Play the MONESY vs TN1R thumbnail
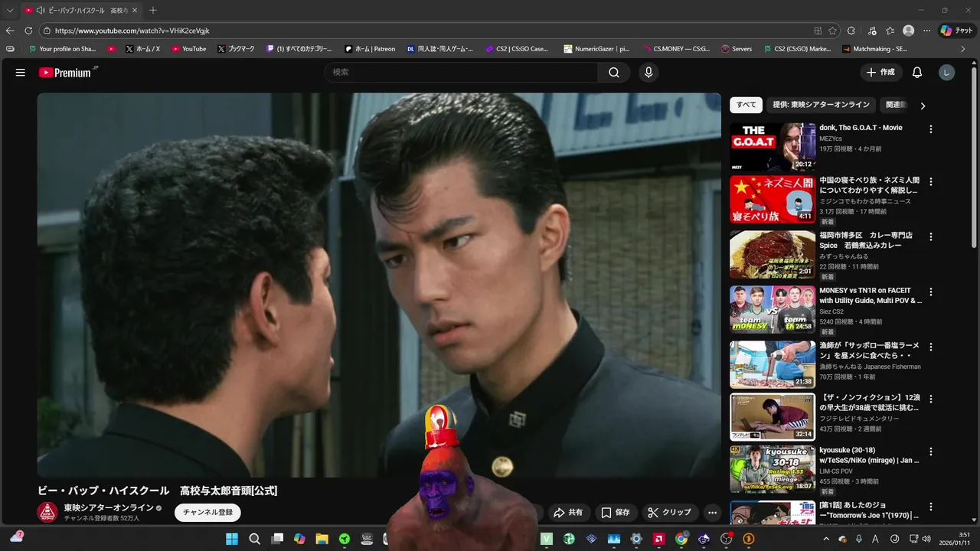Screen dimensions: 980x551 click(x=773, y=309)
